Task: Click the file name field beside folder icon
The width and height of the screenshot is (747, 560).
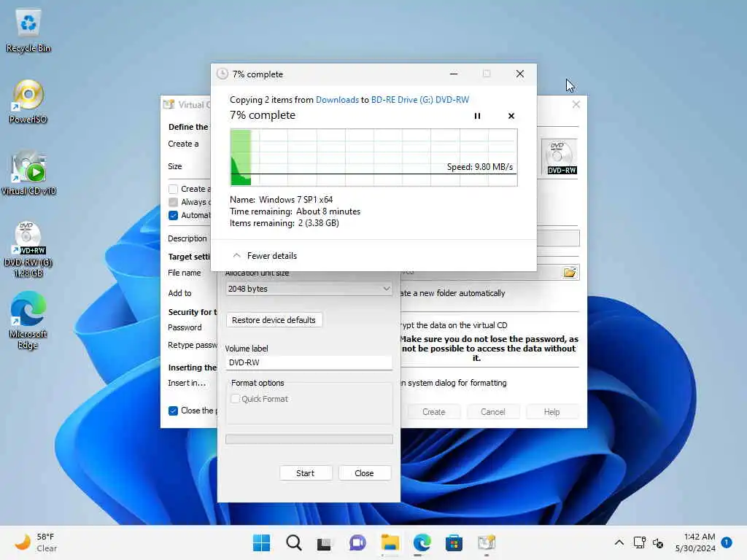Action: pyautogui.click(x=481, y=273)
